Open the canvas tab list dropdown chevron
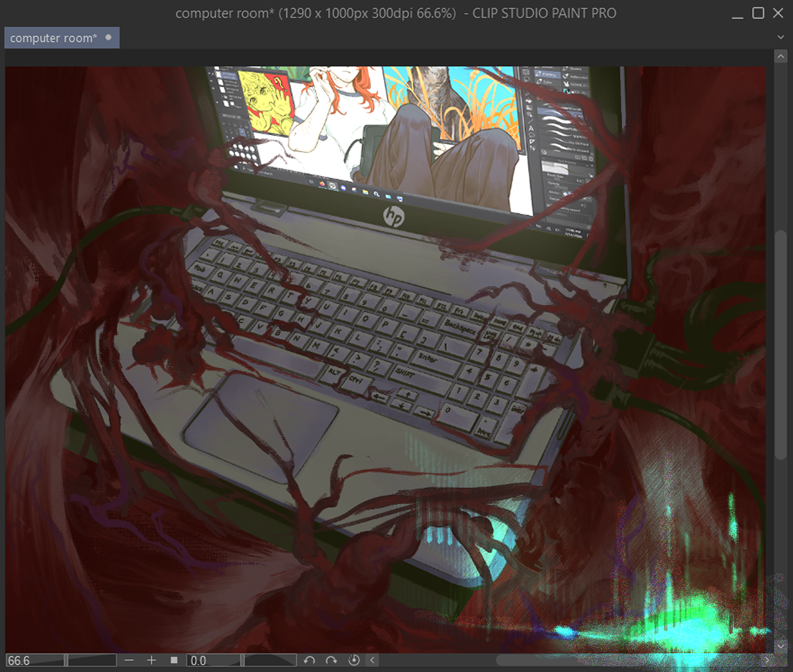Viewport: 793px width, 672px height. point(781,37)
